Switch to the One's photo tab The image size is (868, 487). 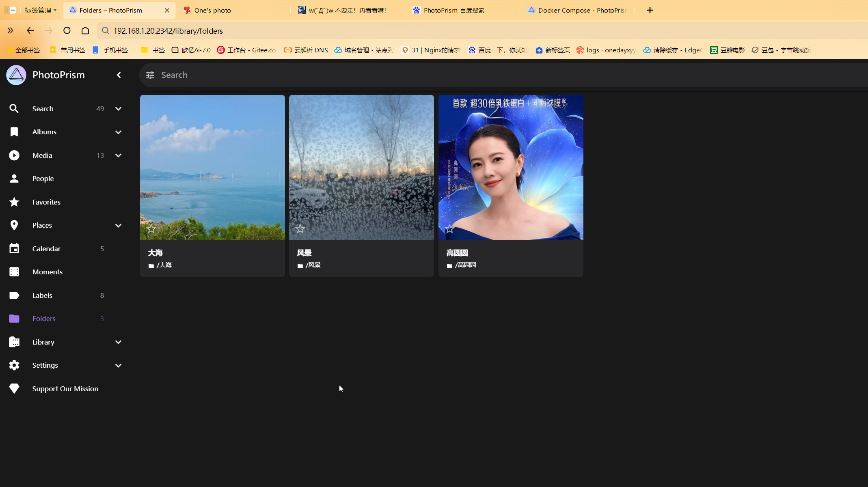coord(212,10)
